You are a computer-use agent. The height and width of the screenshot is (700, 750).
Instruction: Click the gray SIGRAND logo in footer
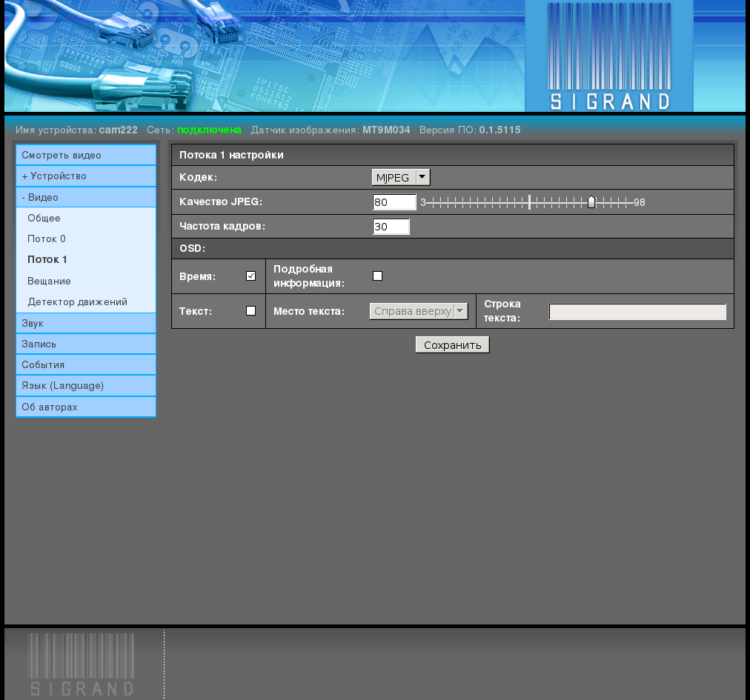82,664
